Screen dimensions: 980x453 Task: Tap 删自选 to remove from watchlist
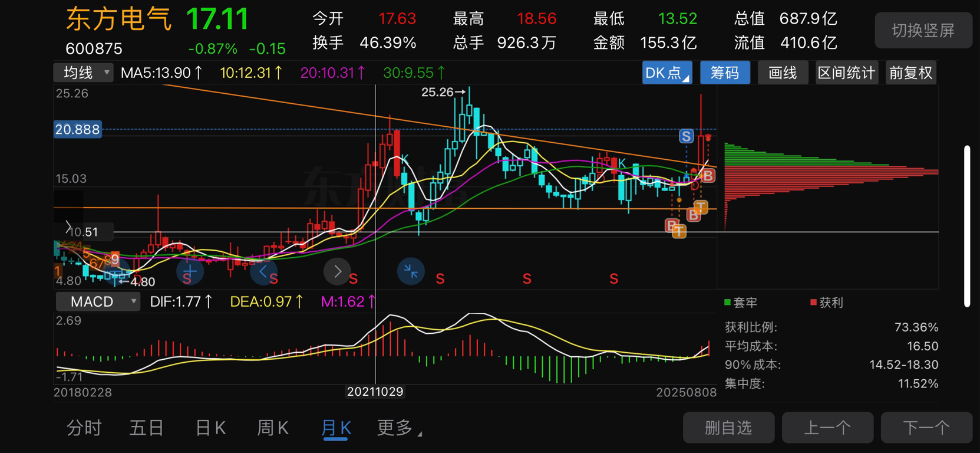coord(728,427)
